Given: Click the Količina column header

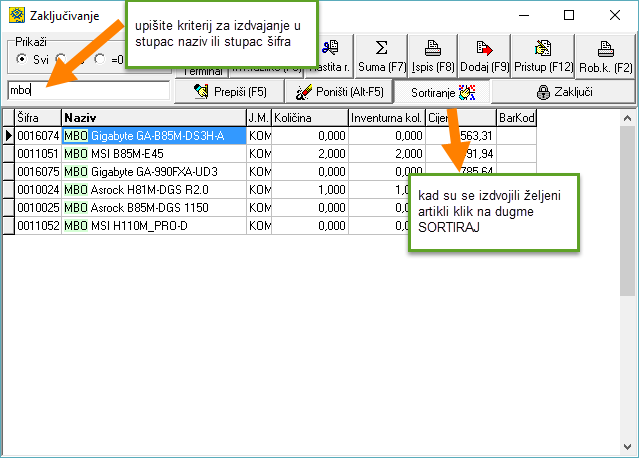Looking at the screenshot, I should 309,118.
